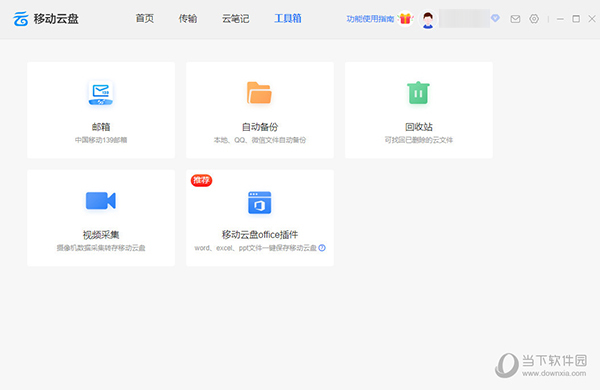The image size is (600, 390).
Task: Click the 回收站 card title
Action: point(419,127)
